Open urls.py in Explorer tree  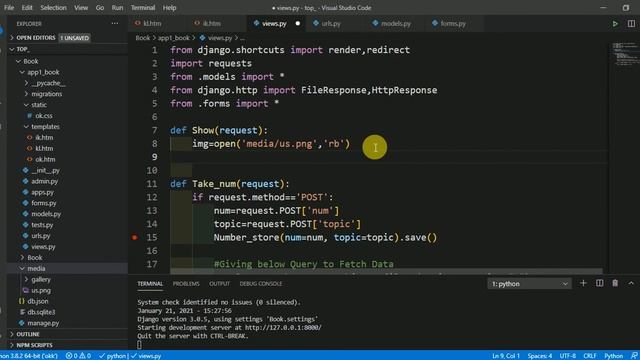pos(40,236)
